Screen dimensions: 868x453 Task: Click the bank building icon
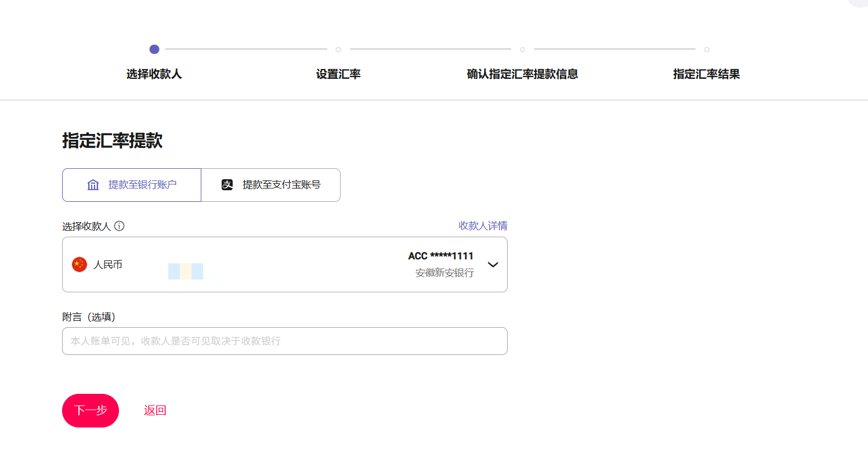click(93, 185)
